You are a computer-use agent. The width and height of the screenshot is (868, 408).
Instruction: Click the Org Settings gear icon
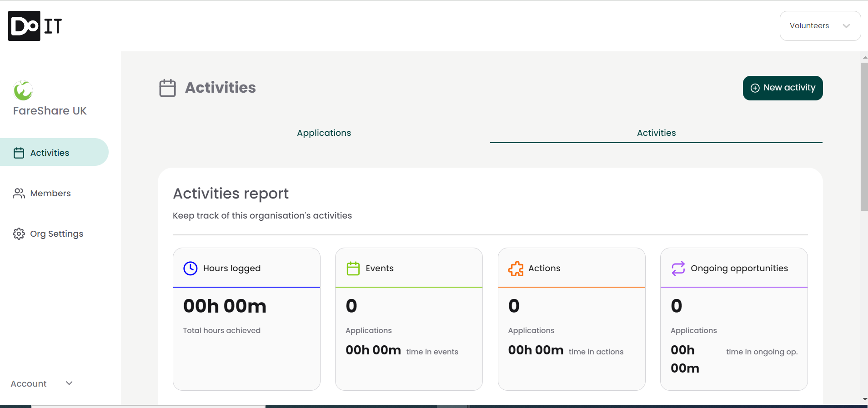tap(19, 234)
